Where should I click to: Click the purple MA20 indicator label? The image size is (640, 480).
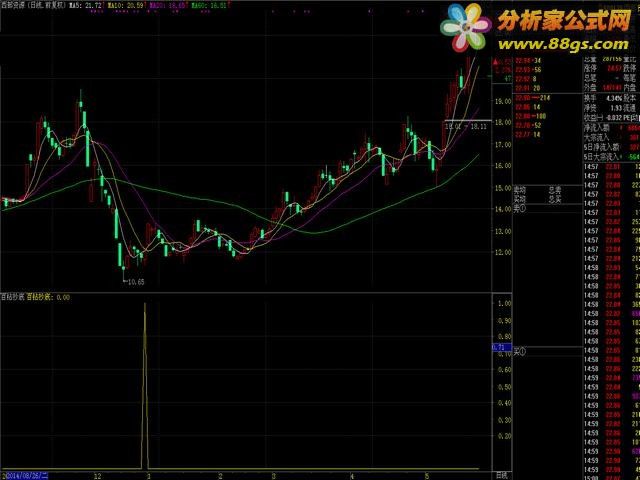click(x=167, y=6)
